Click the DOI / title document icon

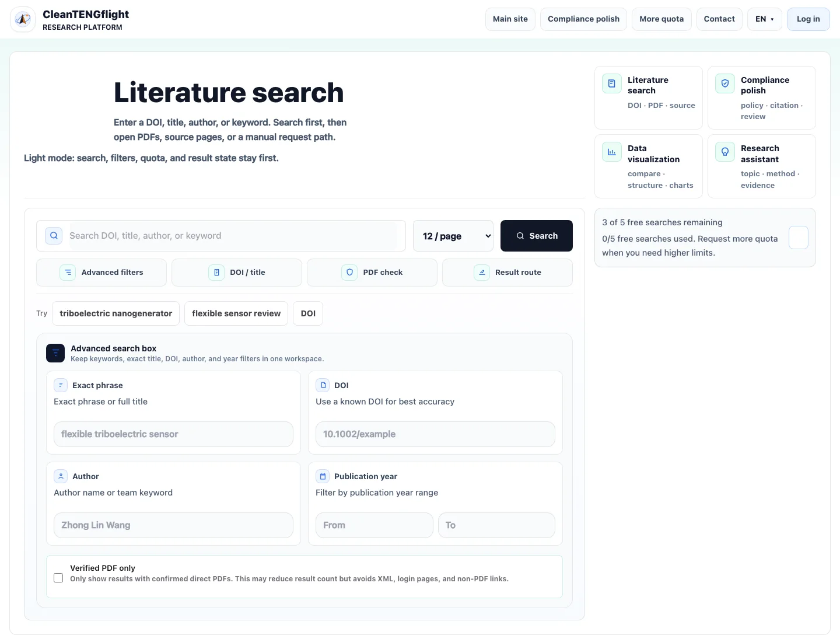[216, 273]
